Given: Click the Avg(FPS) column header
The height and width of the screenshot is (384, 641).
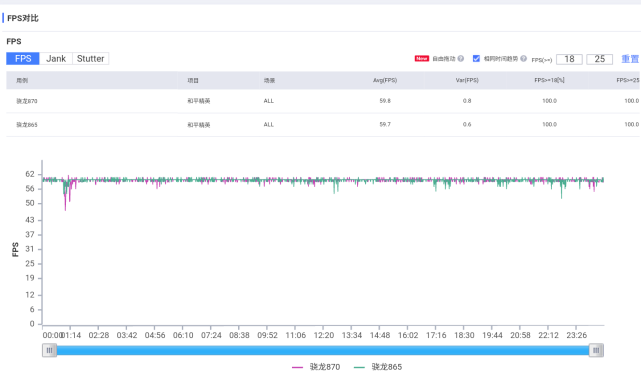Looking at the screenshot, I should tap(385, 80).
